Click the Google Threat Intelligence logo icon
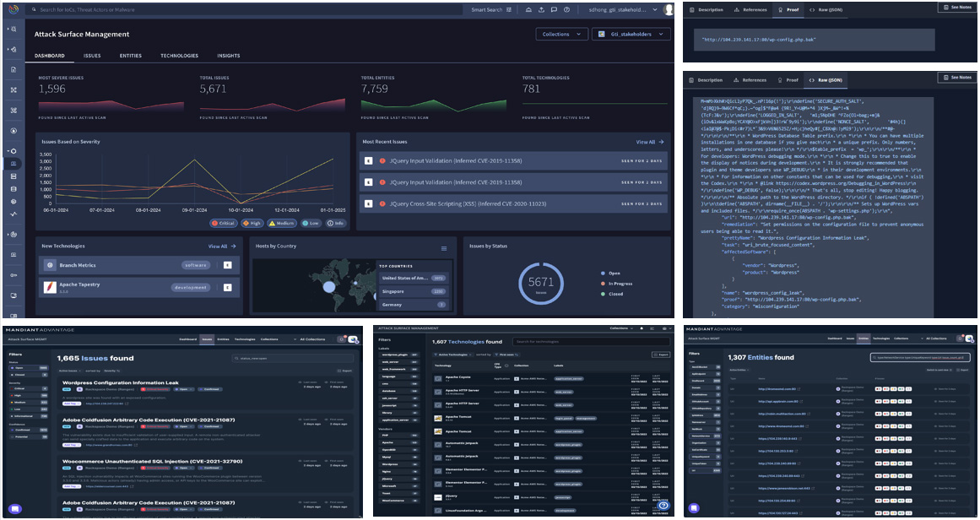The height and width of the screenshot is (520, 980). (x=14, y=9)
